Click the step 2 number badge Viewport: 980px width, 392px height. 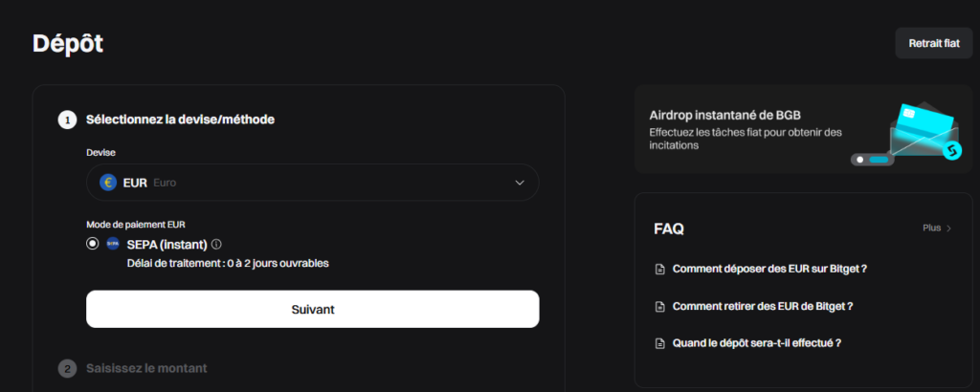67,368
